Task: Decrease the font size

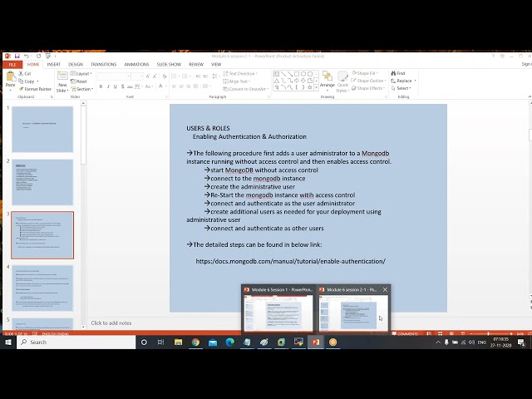Action: [x=155, y=76]
